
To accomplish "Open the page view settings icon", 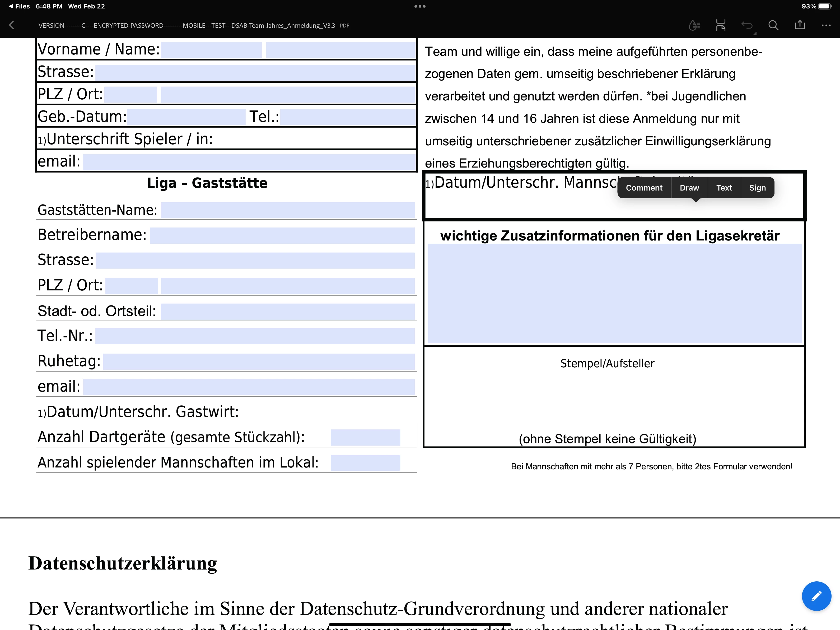I will click(x=720, y=25).
